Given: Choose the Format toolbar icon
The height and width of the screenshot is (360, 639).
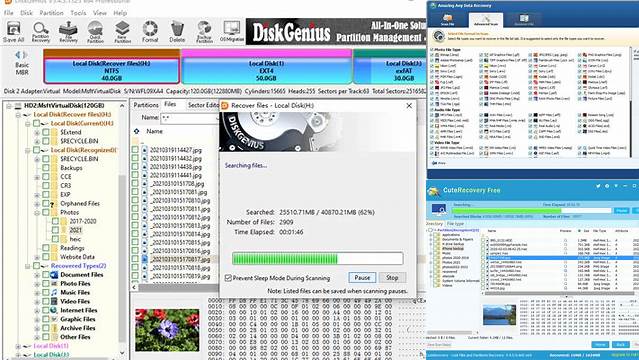Looking at the screenshot, I should (x=150, y=32).
